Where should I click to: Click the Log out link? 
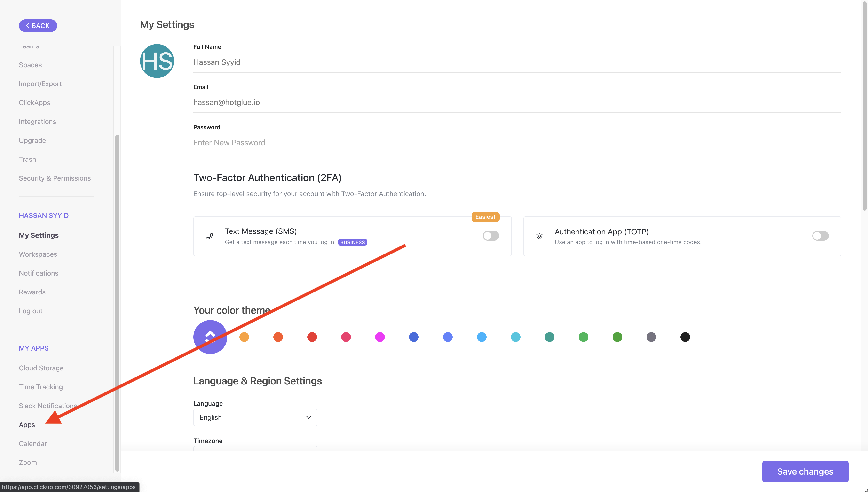pyautogui.click(x=31, y=311)
